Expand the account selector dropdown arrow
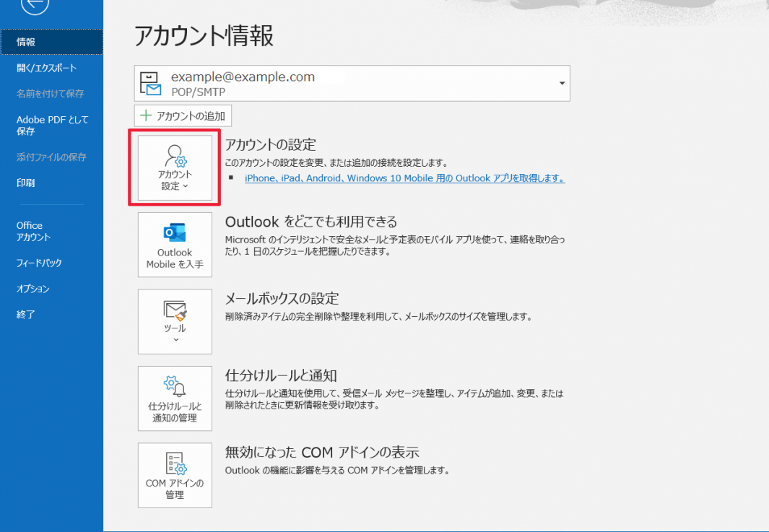Screen dimensions: 769x532 [561, 84]
